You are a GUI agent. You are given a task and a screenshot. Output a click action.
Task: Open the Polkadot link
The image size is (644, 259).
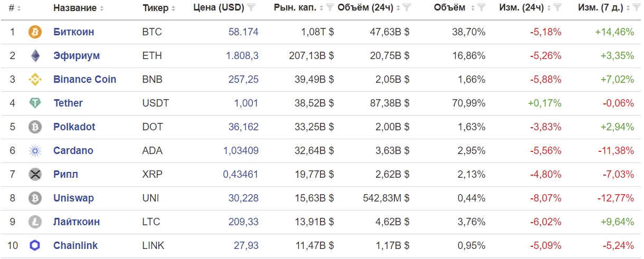pos(74,127)
